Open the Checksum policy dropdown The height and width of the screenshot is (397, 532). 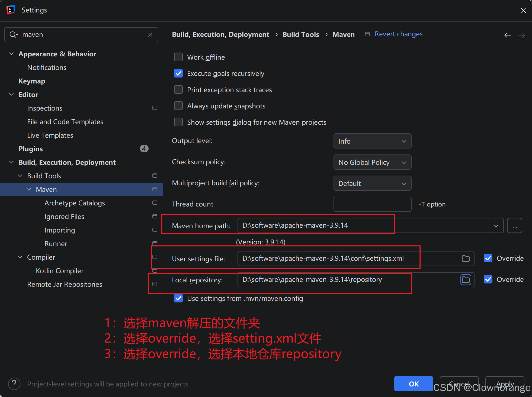(x=372, y=162)
